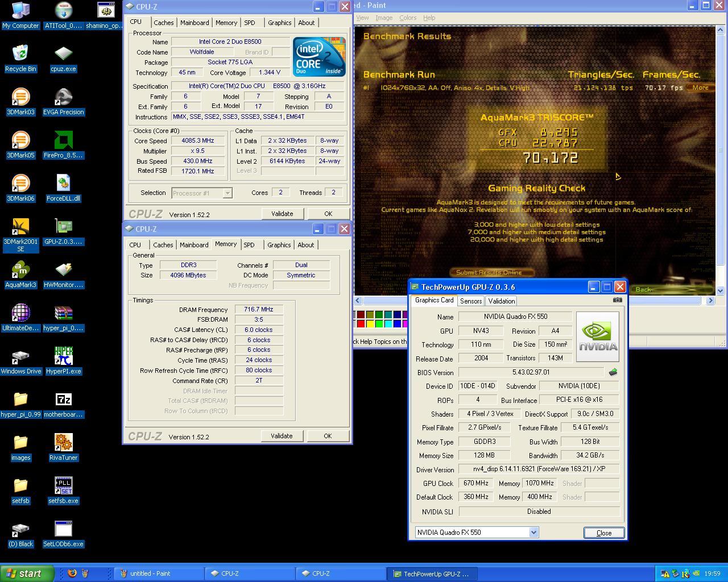Image resolution: width=728 pixels, height=582 pixels.
Task: Select the 3DMark05 shortcut
Action: coord(20,145)
